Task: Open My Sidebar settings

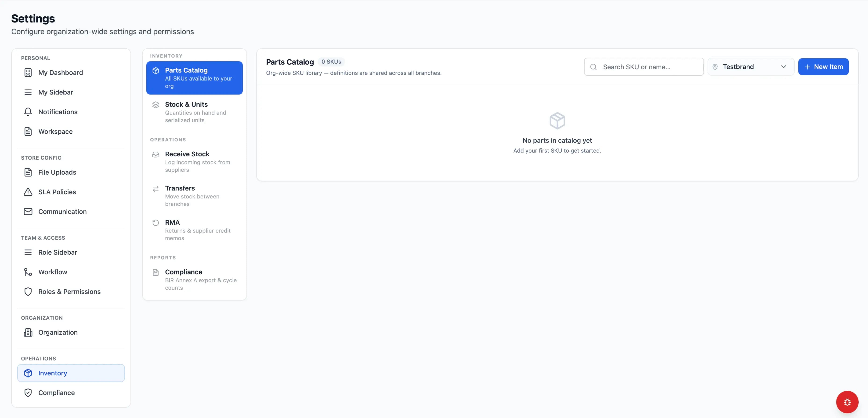Action: click(71, 92)
